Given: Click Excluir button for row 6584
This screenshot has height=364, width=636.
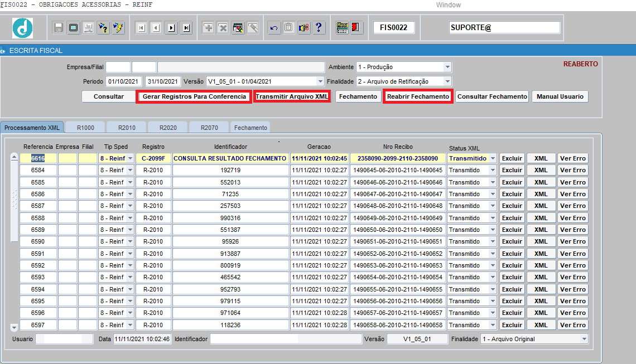Looking at the screenshot, I should tap(512, 170).
